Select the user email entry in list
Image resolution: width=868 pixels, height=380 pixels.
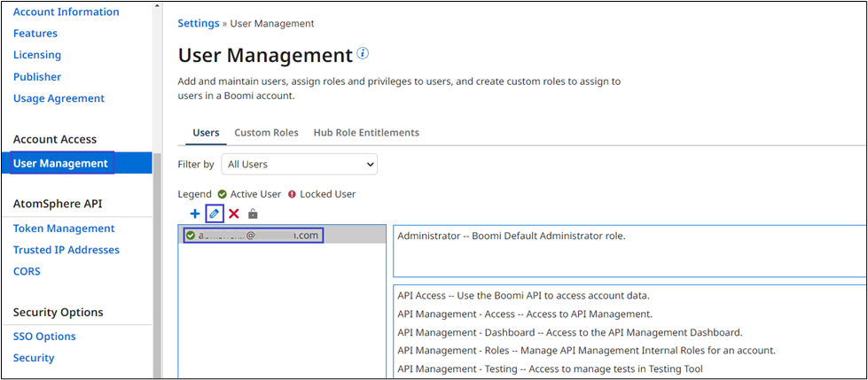[257, 236]
